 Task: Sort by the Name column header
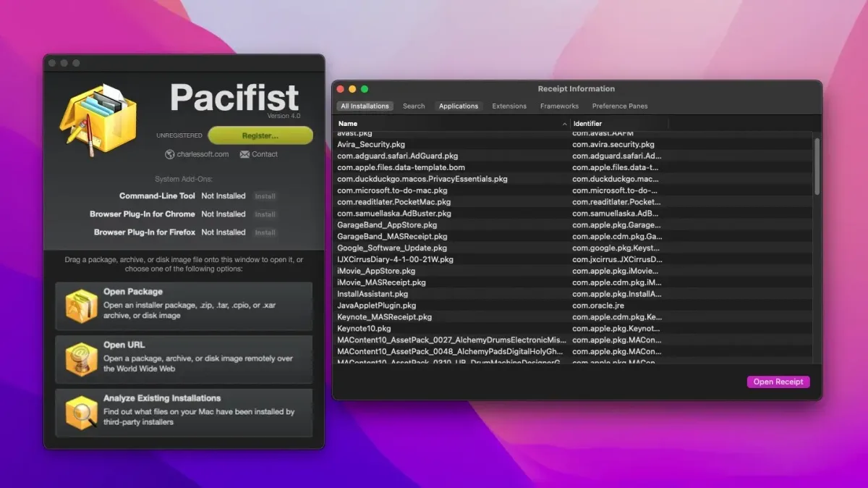point(452,124)
